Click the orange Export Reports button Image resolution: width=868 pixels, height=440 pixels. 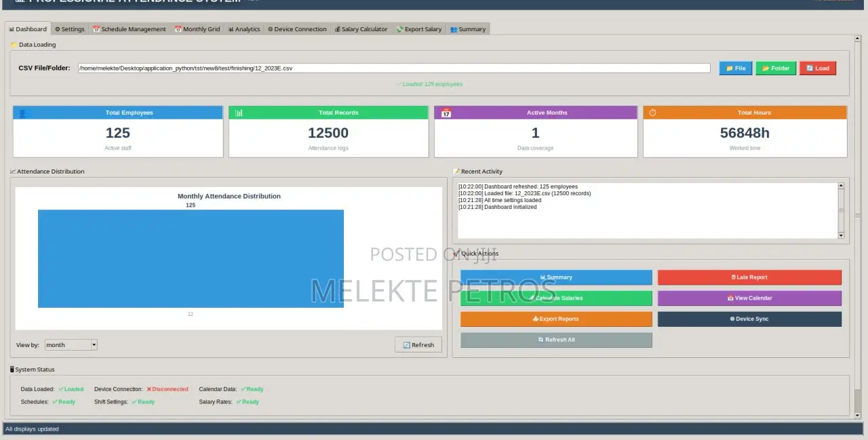pos(556,319)
